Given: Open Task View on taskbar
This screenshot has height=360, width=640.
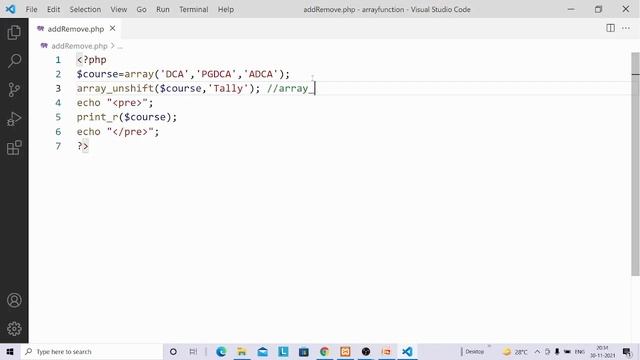Looking at the screenshot, I should coord(193,351).
